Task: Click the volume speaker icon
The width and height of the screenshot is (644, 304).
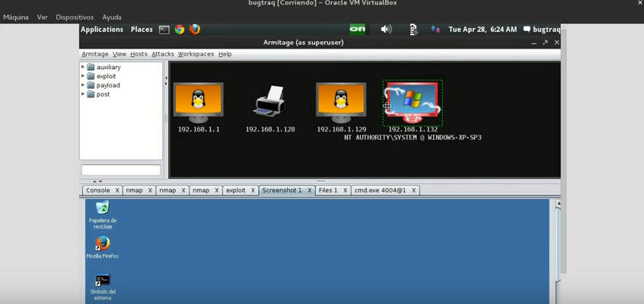Action: click(386, 30)
